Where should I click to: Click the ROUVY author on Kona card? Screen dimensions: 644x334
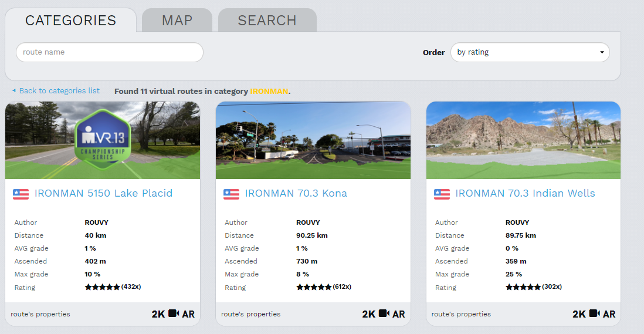pyautogui.click(x=308, y=222)
